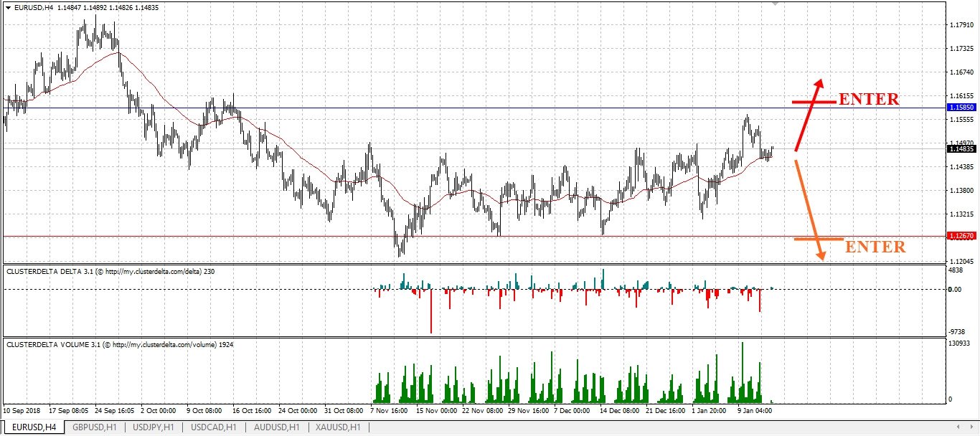The image size is (980, 436).
Task: Switch to the GBPUSD,H1 chart tab
Action: pyautogui.click(x=95, y=427)
